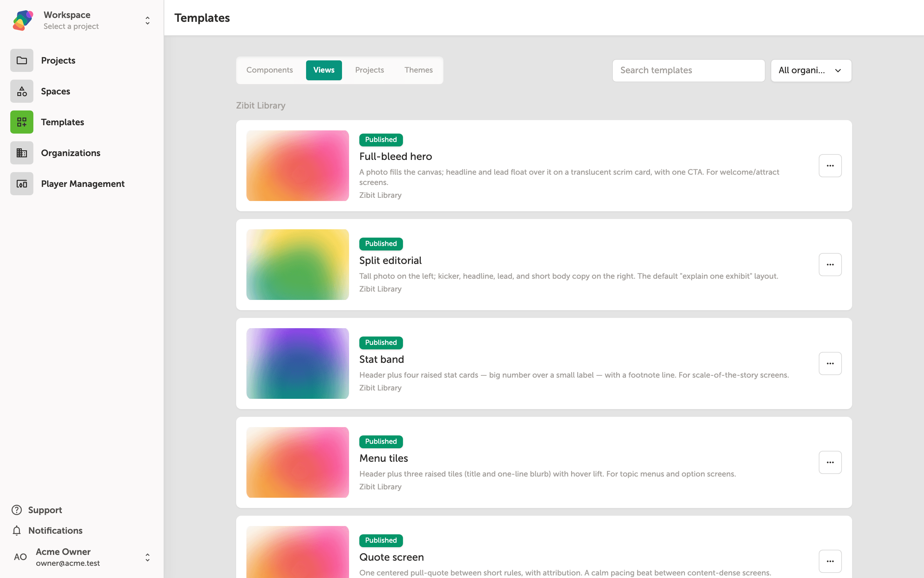
Task: Open the Full-bleed hero thumbnail
Action: point(297,165)
